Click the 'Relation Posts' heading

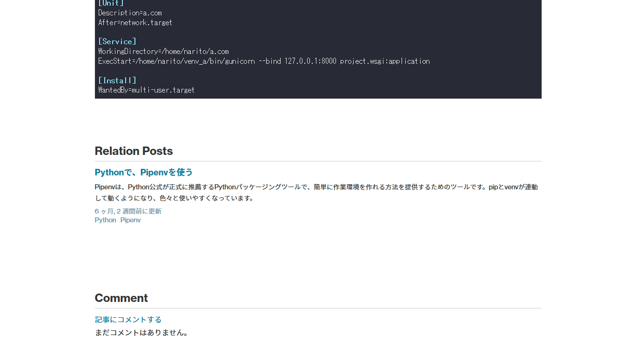(134, 151)
